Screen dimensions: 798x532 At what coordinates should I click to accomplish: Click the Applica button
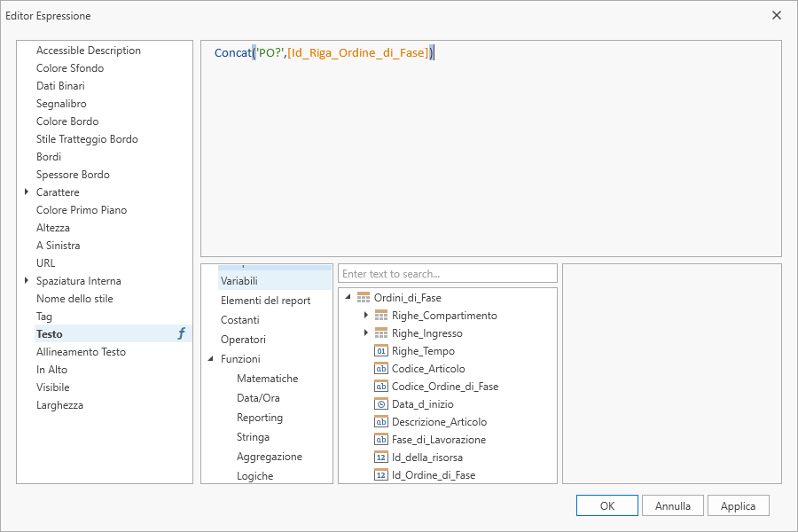(x=738, y=505)
